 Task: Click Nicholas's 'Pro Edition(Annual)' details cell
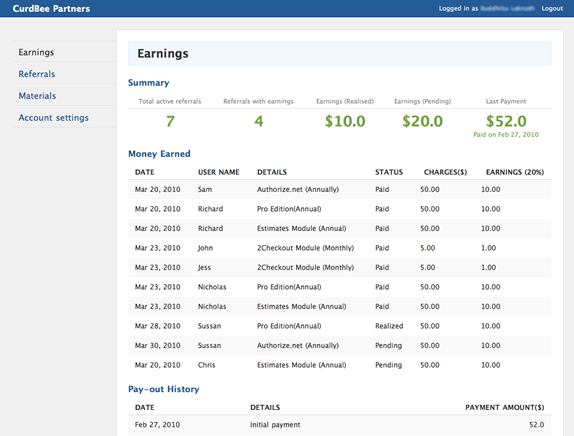click(x=289, y=287)
